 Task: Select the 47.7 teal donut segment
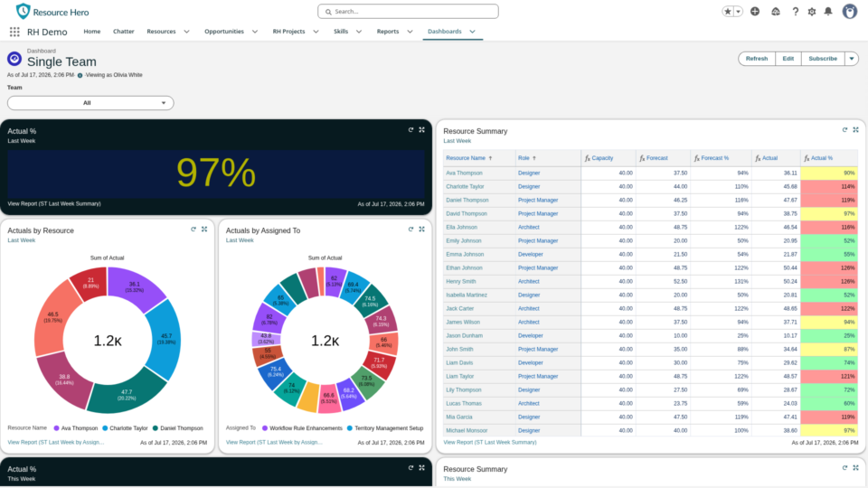pos(127,394)
